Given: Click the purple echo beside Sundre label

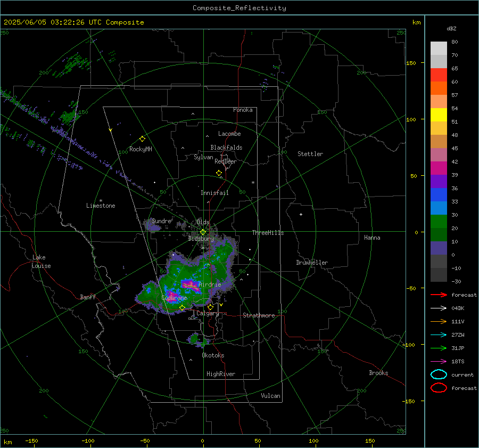Looking at the screenshot, I should (x=154, y=227).
